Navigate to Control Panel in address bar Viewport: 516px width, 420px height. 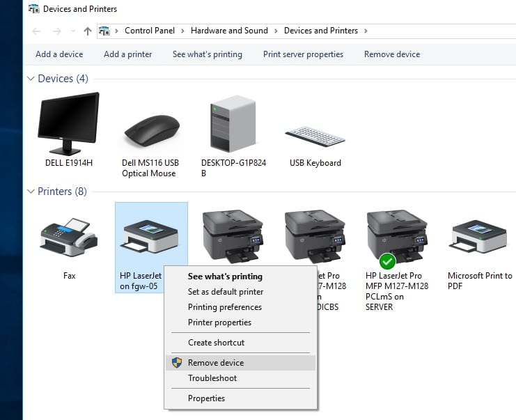click(x=149, y=31)
